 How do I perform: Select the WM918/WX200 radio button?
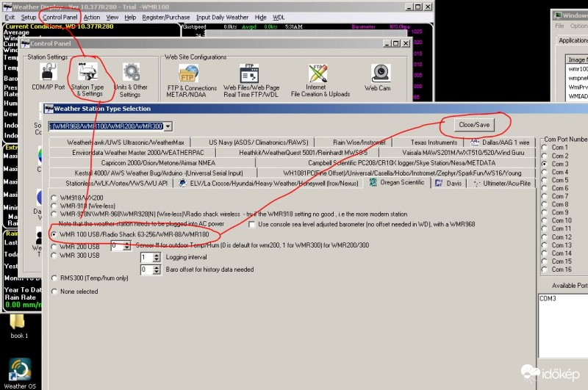point(54,198)
